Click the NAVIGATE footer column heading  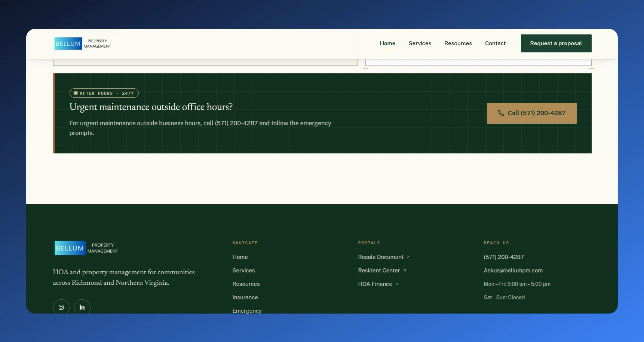[x=245, y=243]
